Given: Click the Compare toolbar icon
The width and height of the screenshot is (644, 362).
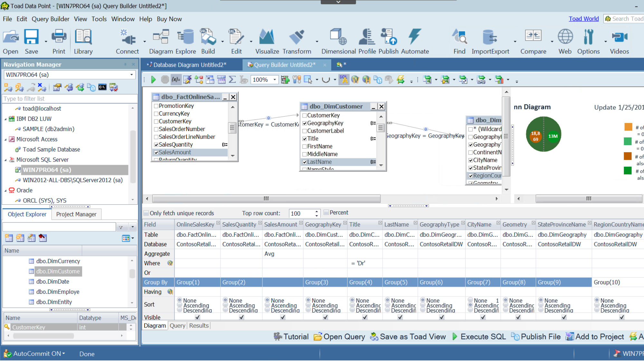Looking at the screenshot, I should point(533,36).
